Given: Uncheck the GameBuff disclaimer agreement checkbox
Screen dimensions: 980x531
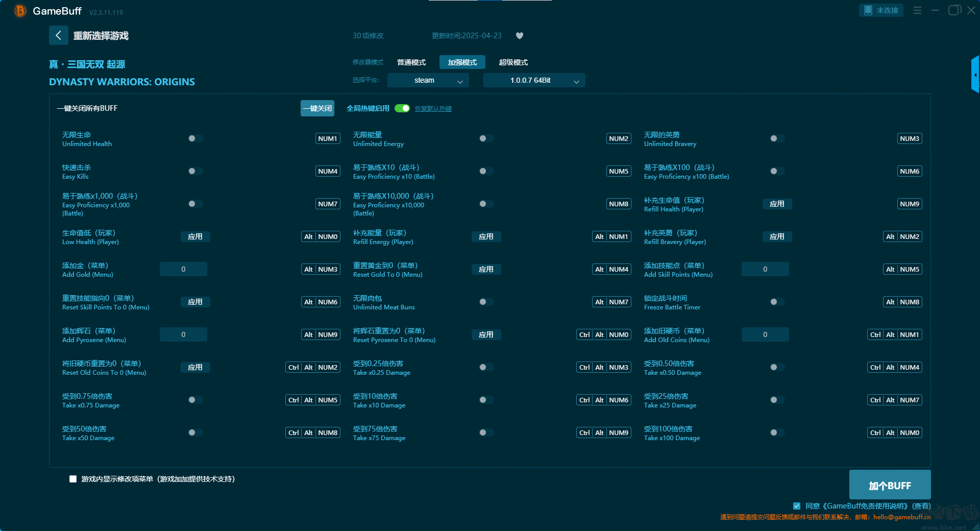Looking at the screenshot, I should tap(797, 506).
